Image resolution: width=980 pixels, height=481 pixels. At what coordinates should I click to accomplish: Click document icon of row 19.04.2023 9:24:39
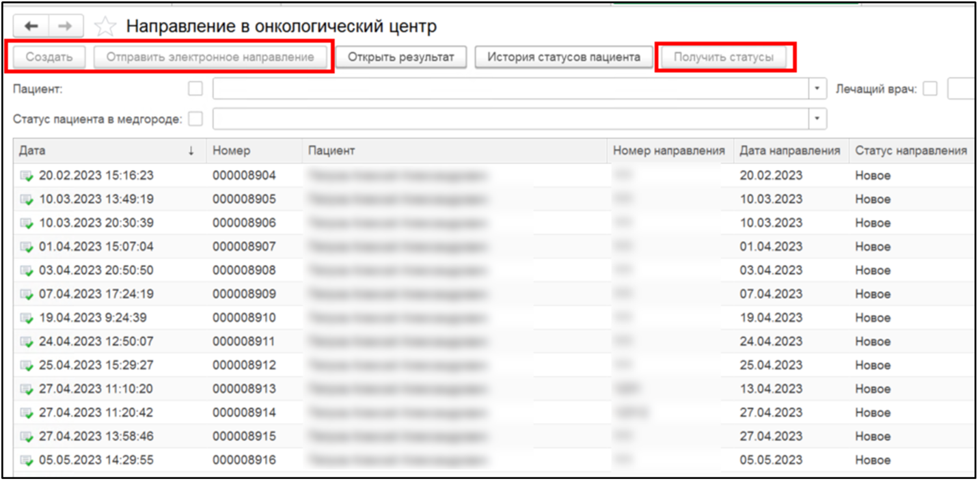pos(27,318)
